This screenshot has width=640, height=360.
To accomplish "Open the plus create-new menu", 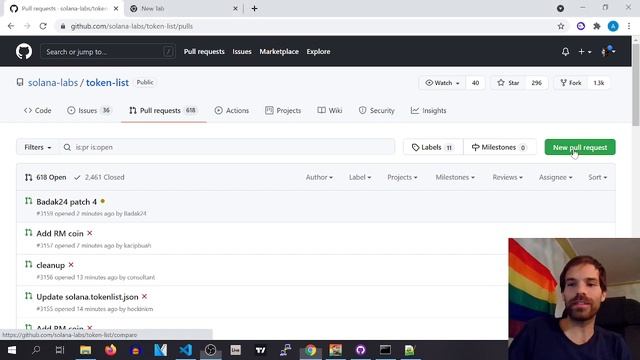I will pos(584,52).
